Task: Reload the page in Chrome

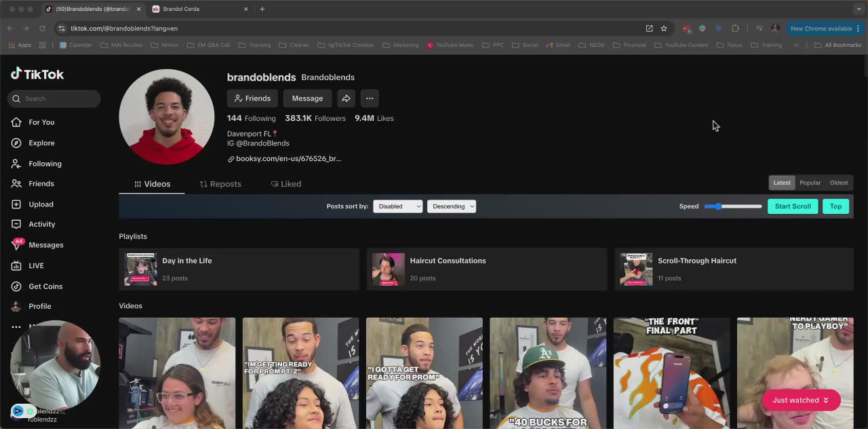Action: pos(42,29)
